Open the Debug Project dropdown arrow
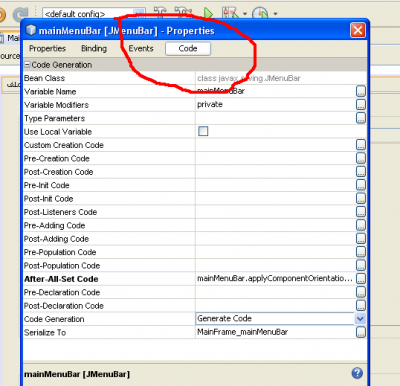Screen dimensions: 400x386 coord(245,14)
